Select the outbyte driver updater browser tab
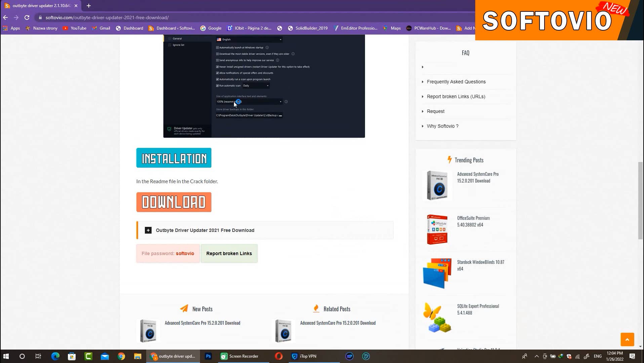 point(40,6)
